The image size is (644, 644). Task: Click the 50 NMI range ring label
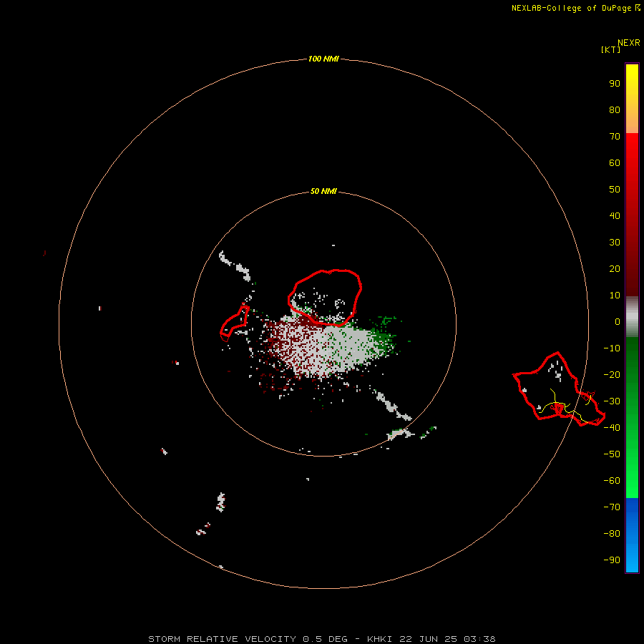323,191
